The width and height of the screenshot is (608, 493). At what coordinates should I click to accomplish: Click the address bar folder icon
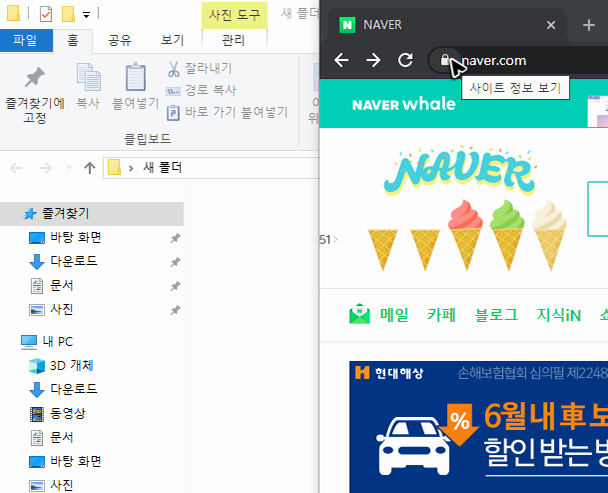click(x=114, y=168)
